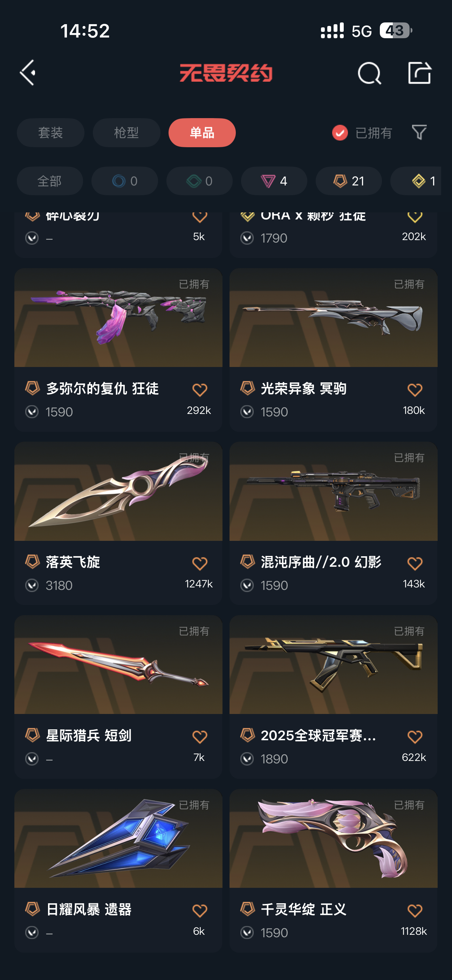
Task: Tap heart icon on 落英飞旋
Action: (200, 563)
